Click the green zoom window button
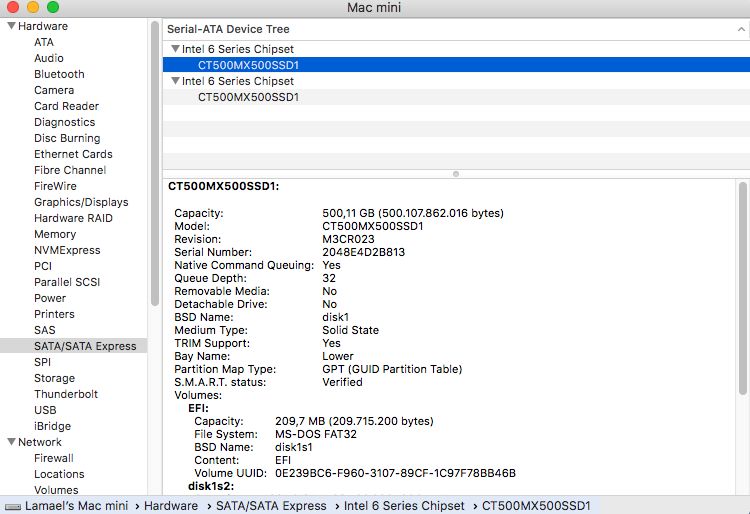This screenshot has height=514, width=750. coord(53,7)
